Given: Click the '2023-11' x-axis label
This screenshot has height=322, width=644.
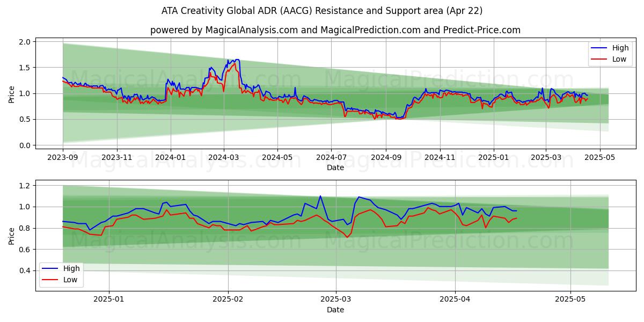Looking at the screenshot, I should coord(117,157).
